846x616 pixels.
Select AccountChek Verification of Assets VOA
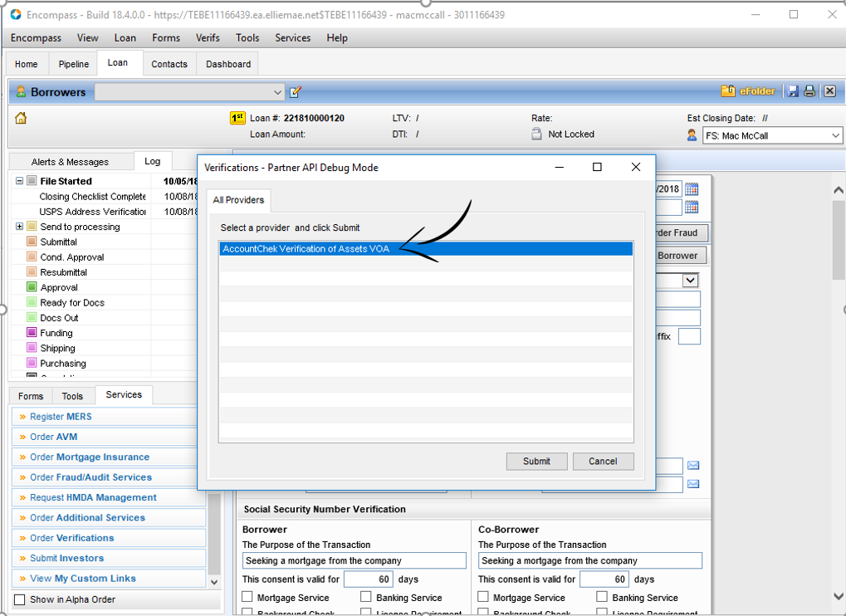[426, 249]
